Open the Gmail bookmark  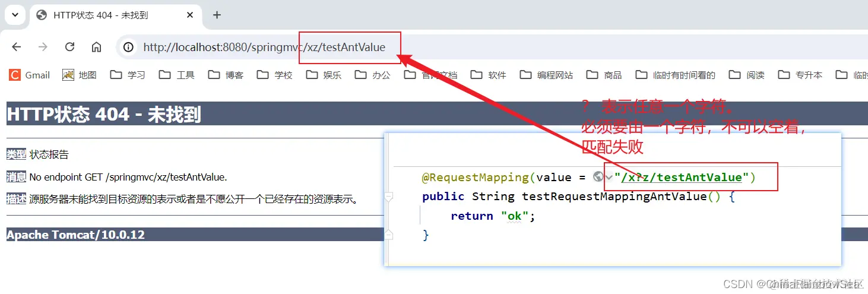tap(30, 75)
